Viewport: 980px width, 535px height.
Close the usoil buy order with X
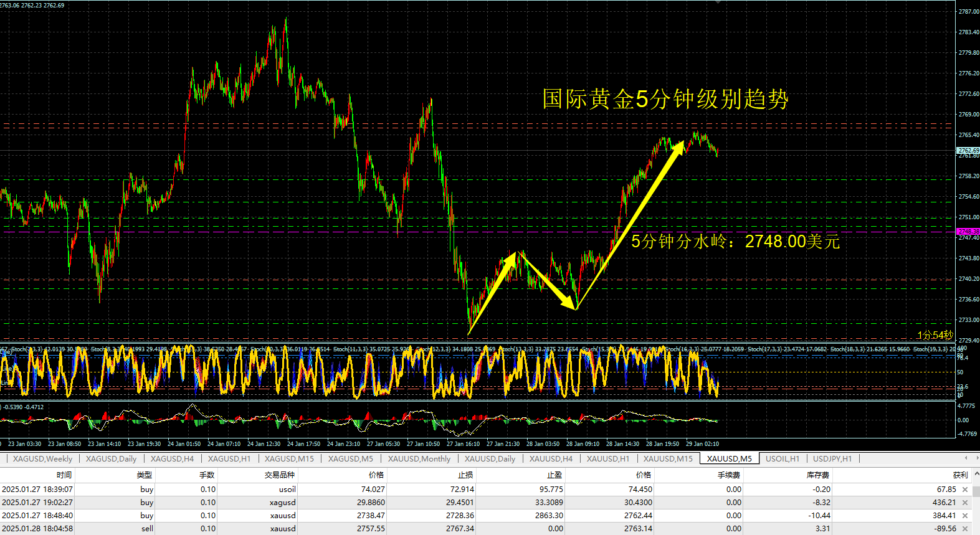965,490
